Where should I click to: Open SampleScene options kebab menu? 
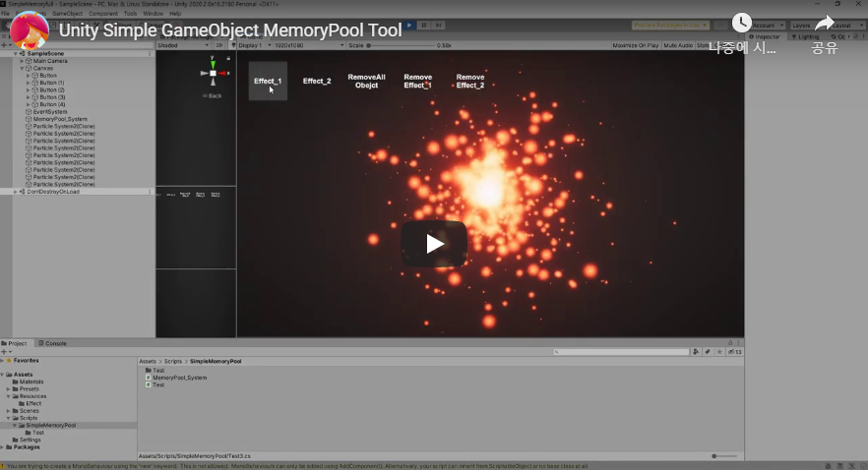[150, 54]
